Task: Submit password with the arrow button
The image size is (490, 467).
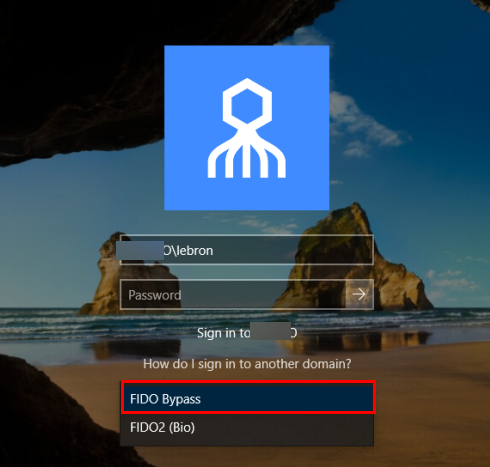Action: (359, 295)
